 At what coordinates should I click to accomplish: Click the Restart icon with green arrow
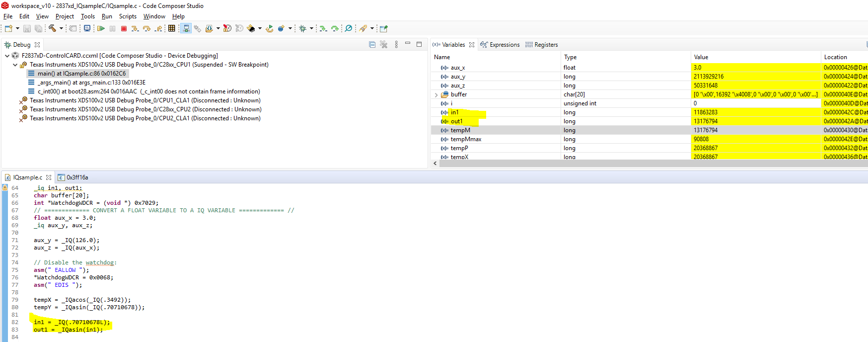pyautogui.click(x=270, y=28)
